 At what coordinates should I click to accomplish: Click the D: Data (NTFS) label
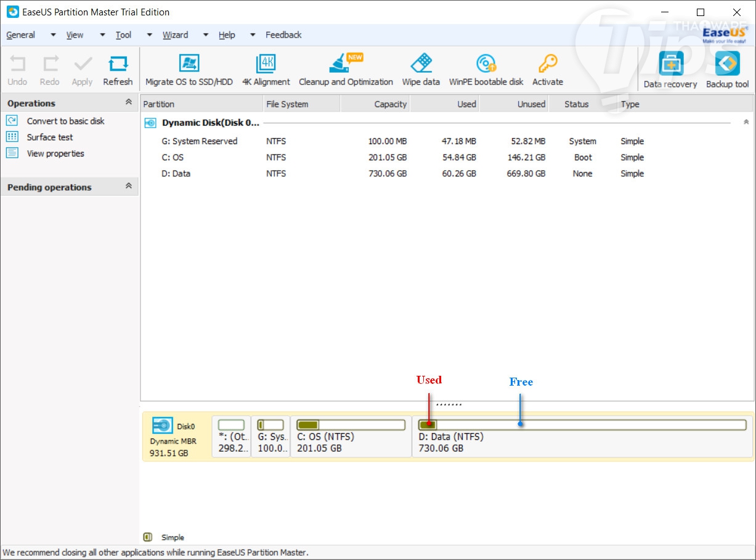tap(451, 437)
